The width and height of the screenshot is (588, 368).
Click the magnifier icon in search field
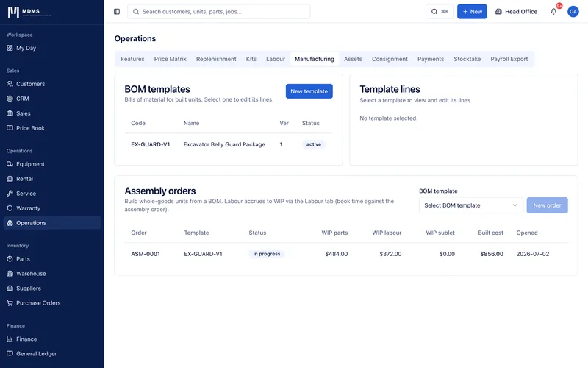tap(136, 12)
